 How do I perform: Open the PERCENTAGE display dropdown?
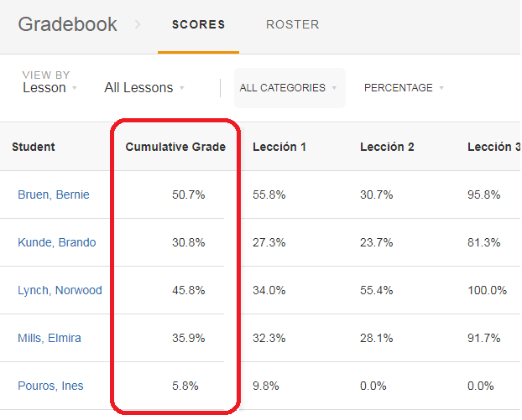click(x=404, y=88)
